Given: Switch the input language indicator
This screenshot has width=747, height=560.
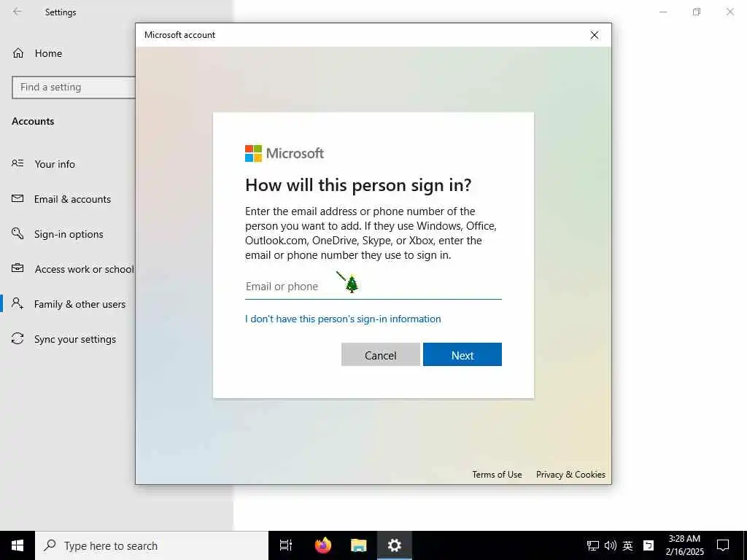Looking at the screenshot, I should click(628, 545).
